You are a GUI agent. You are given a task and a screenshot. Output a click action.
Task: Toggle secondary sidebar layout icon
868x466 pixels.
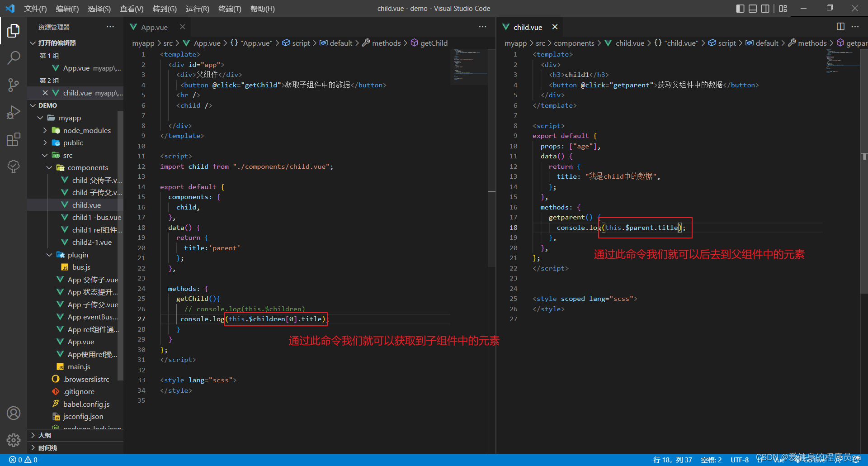click(x=765, y=9)
